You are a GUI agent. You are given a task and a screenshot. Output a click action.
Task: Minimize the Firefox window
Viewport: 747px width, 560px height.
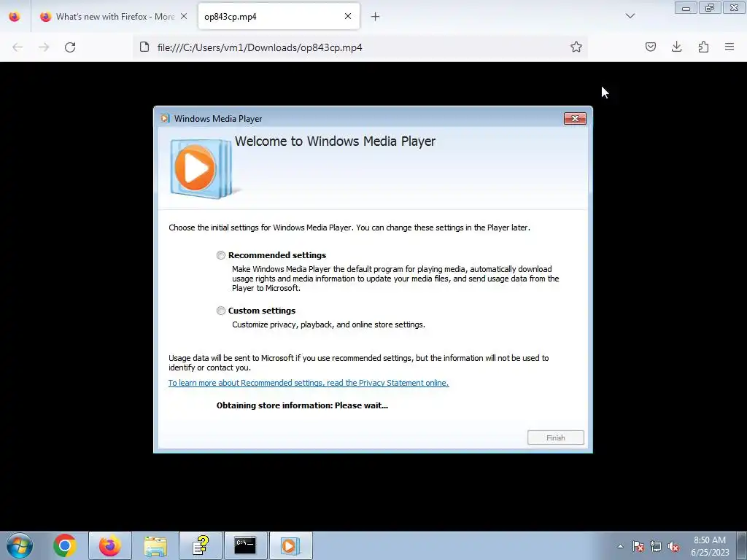click(x=686, y=8)
